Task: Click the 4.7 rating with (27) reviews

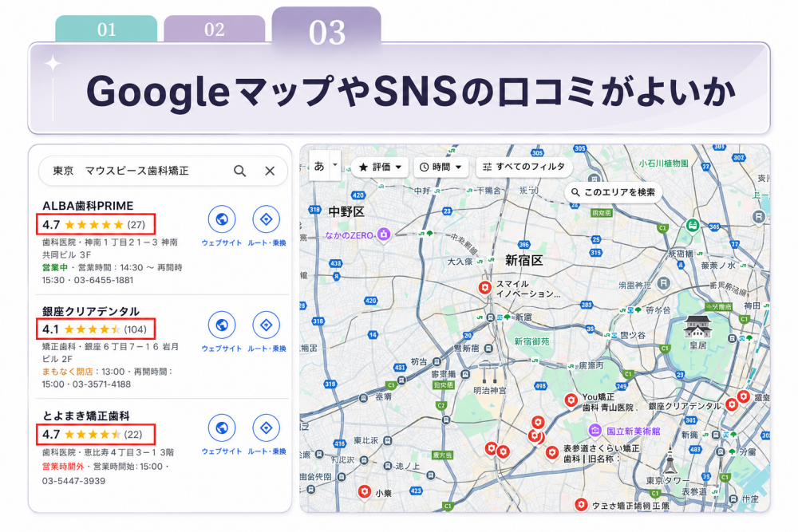Action: point(94,225)
